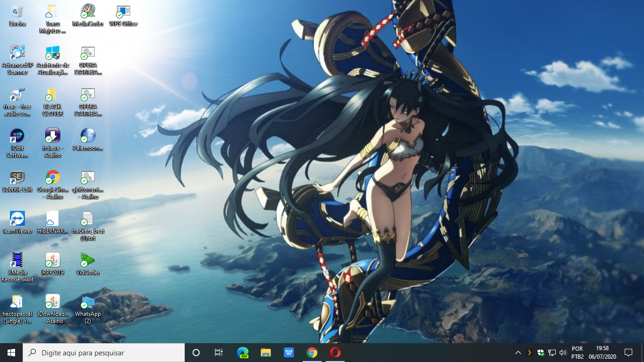Select the Subtitle Edit desktop icon
The image size is (644, 362).
click(x=17, y=178)
